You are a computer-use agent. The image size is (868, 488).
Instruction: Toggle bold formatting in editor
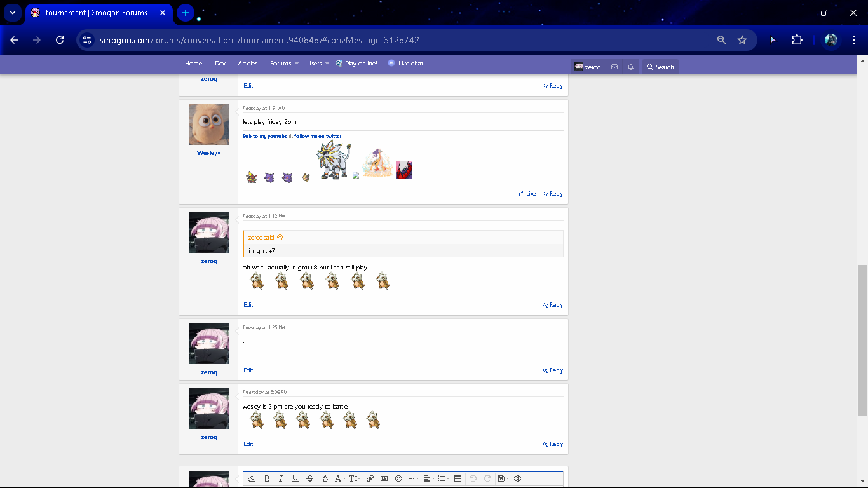coord(267,478)
